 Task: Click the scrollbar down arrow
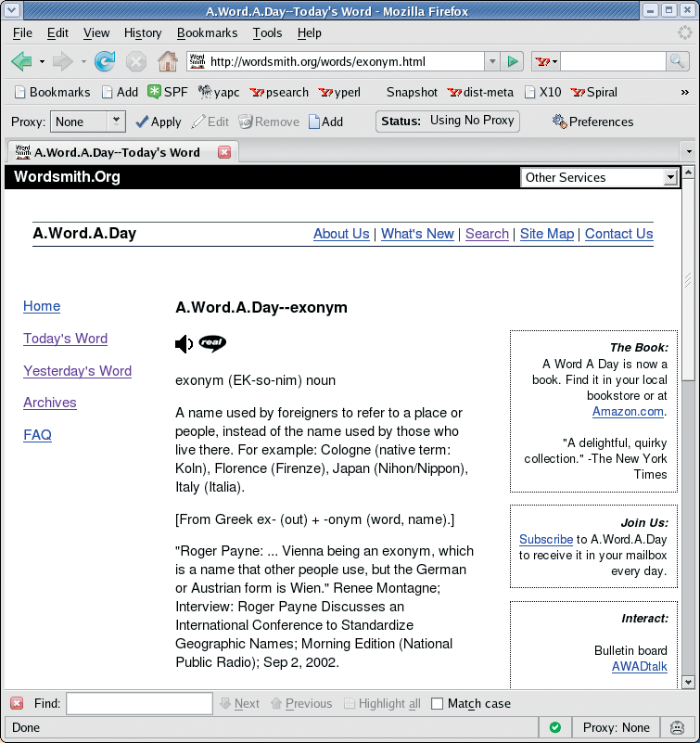pos(688,683)
